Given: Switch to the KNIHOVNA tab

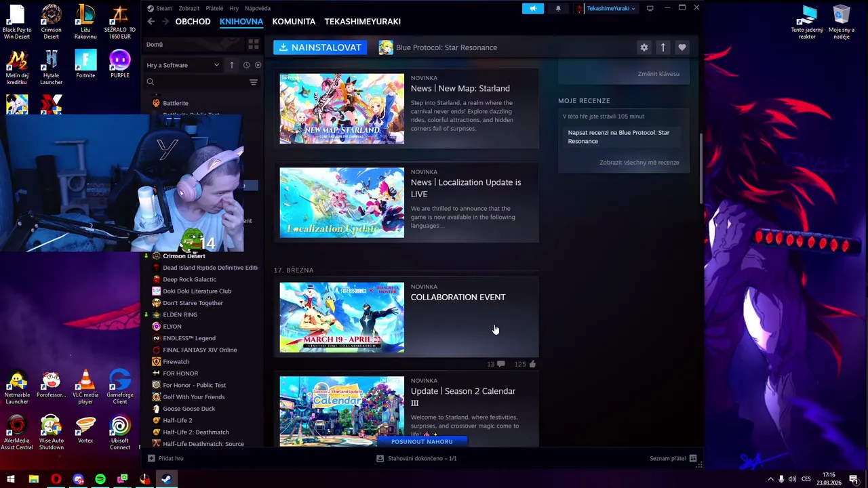Looking at the screenshot, I should coord(241,22).
